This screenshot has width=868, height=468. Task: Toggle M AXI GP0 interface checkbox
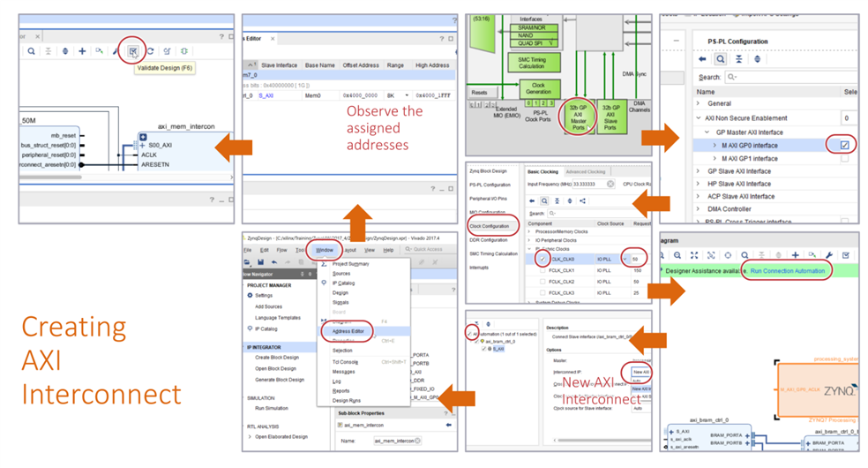pyautogui.click(x=844, y=145)
